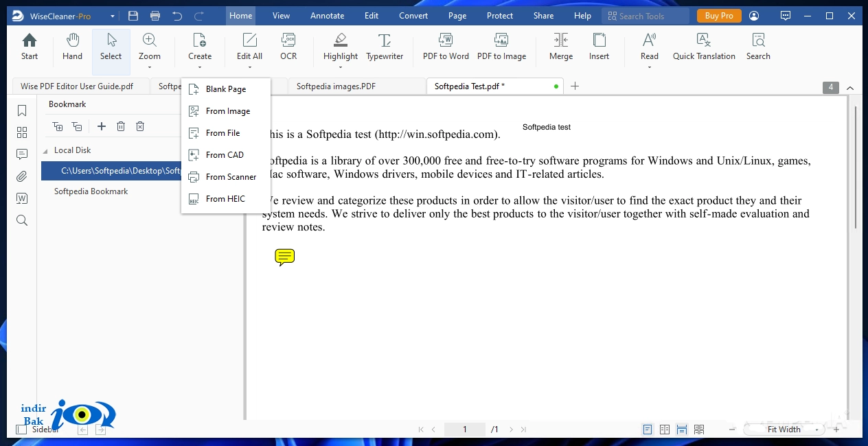This screenshot has width=868, height=446.
Task: Switch to single page view mode
Action: [x=647, y=430]
